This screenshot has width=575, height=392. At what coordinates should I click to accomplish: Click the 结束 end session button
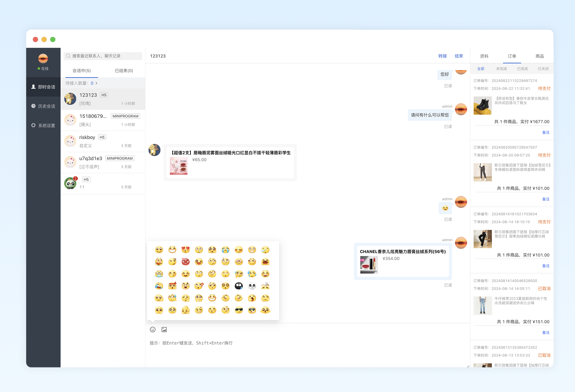[x=459, y=56]
